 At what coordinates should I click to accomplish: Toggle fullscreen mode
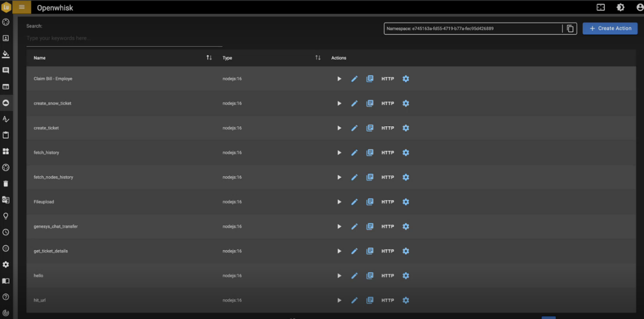601,7
